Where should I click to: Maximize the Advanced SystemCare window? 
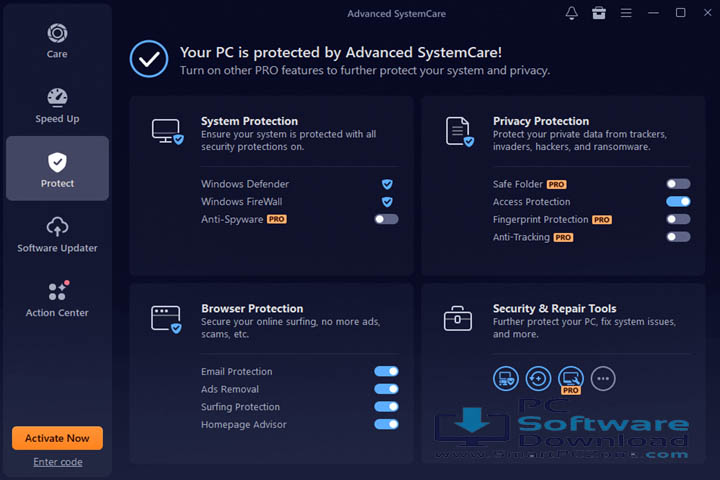(x=681, y=13)
